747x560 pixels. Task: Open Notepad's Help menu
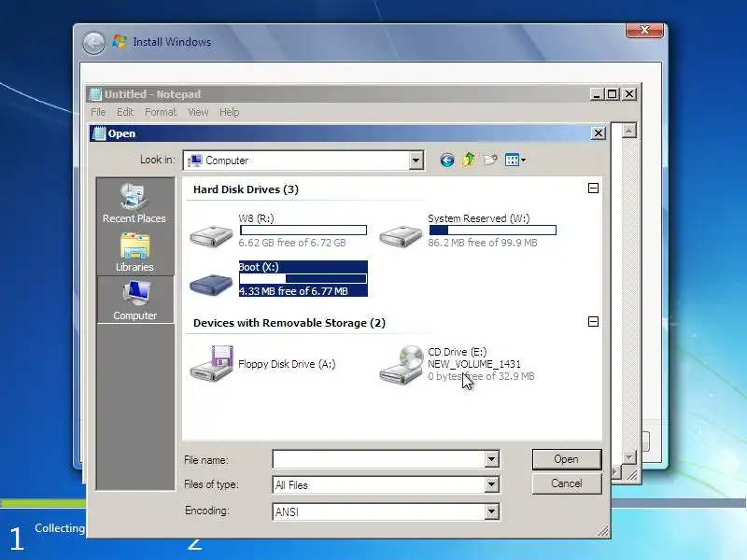(x=229, y=112)
